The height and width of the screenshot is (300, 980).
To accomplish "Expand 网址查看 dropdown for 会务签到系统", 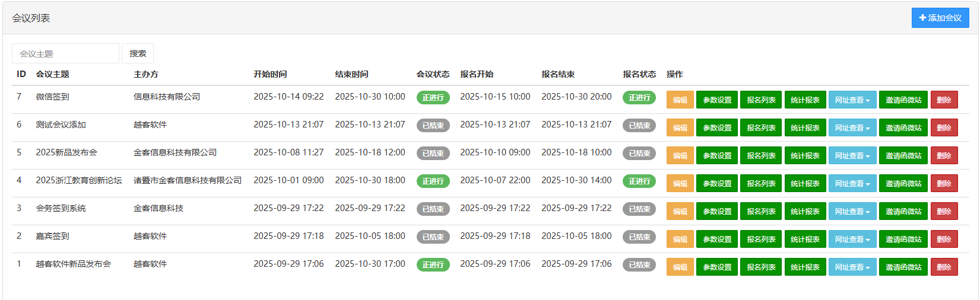I will [852, 211].
